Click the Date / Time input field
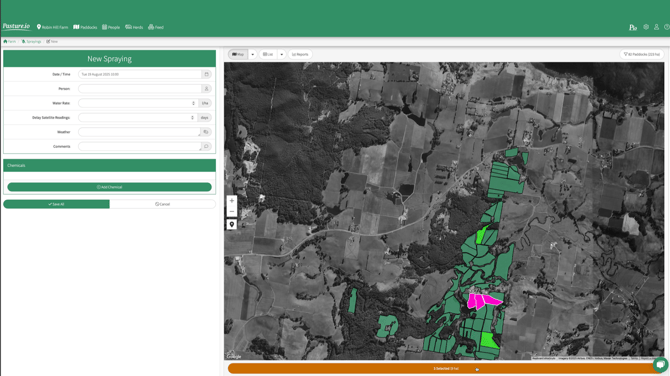 point(140,74)
